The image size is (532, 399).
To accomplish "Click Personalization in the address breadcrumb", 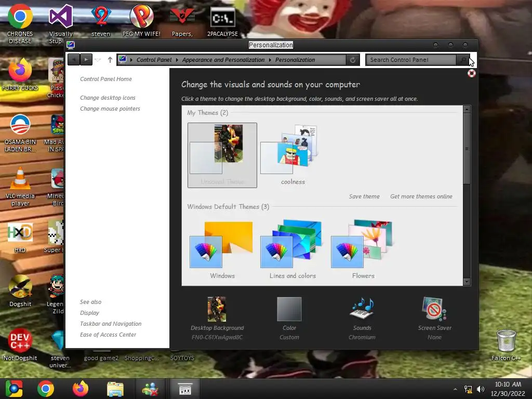I will (x=295, y=60).
